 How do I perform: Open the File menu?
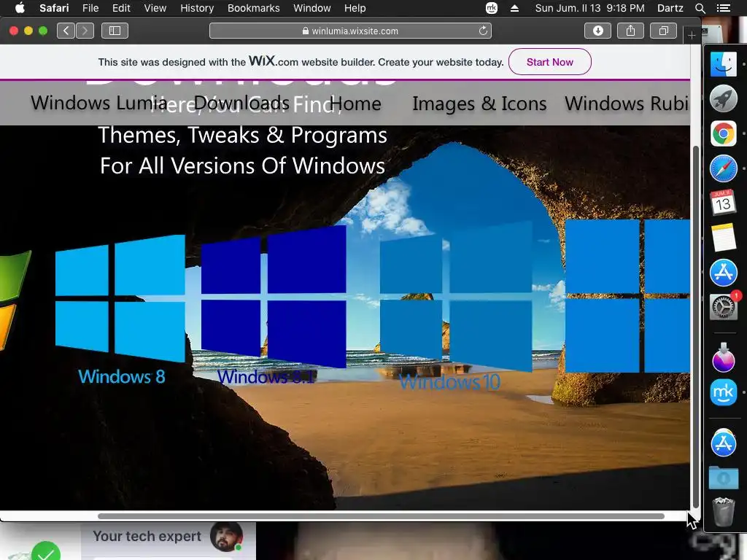pyautogui.click(x=90, y=8)
